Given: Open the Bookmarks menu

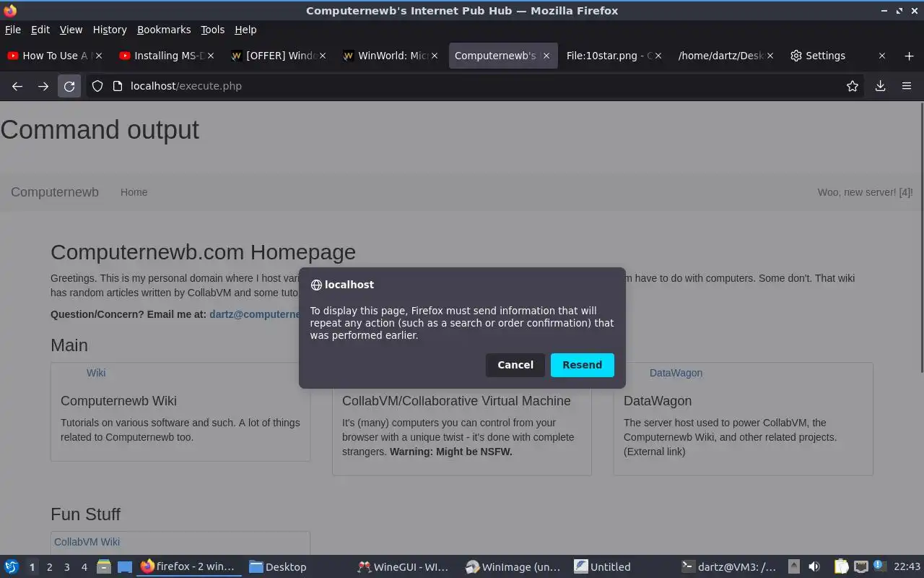Looking at the screenshot, I should click(x=164, y=30).
